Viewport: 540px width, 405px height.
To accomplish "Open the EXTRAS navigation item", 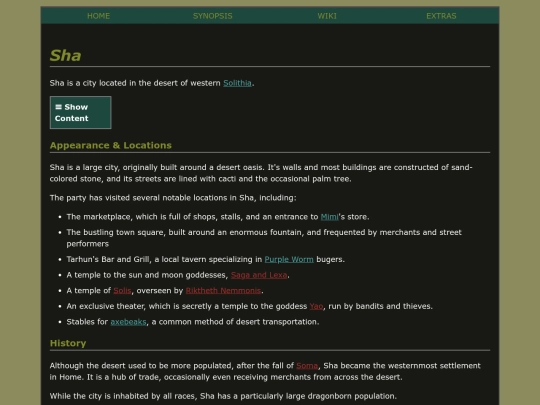I will (x=441, y=16).
